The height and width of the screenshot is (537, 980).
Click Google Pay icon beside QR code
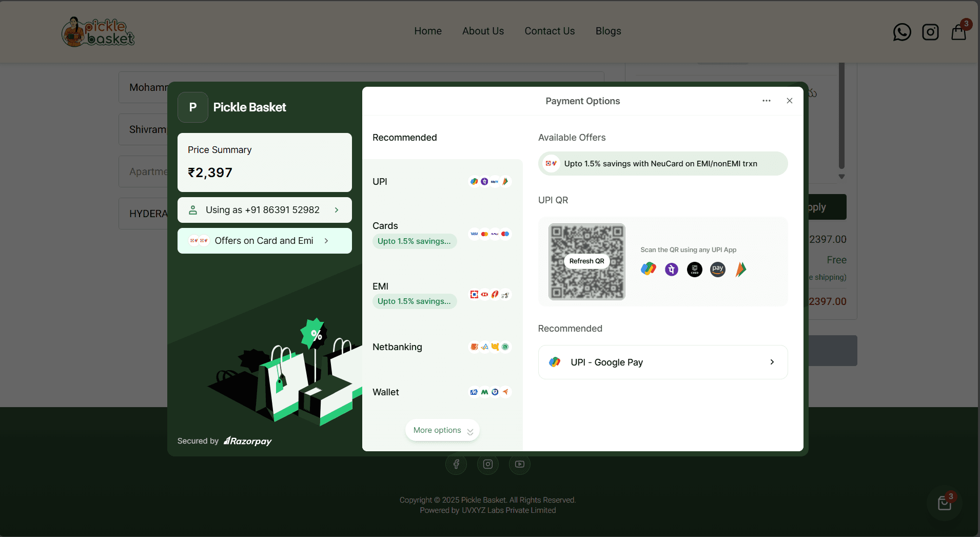(649, 269)
